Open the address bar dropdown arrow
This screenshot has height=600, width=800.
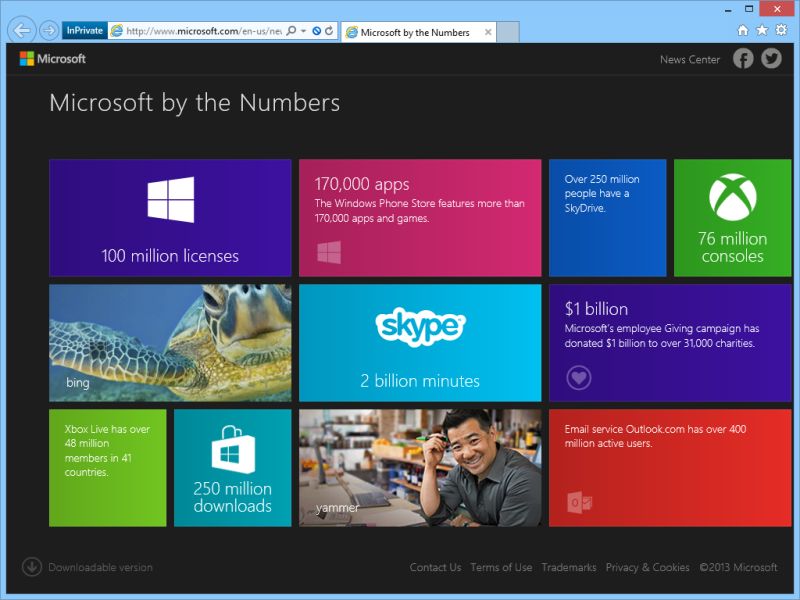(303, 31)
